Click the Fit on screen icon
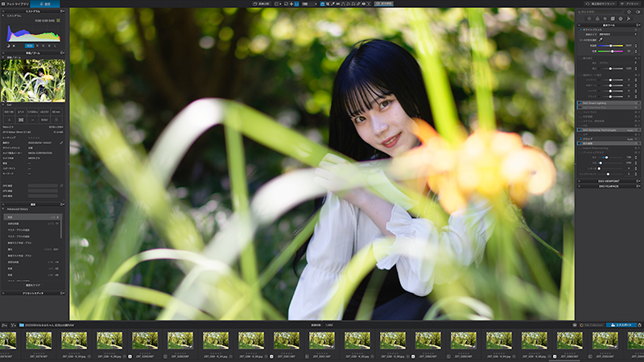This screenshot has height=362, width=644. 291,4
